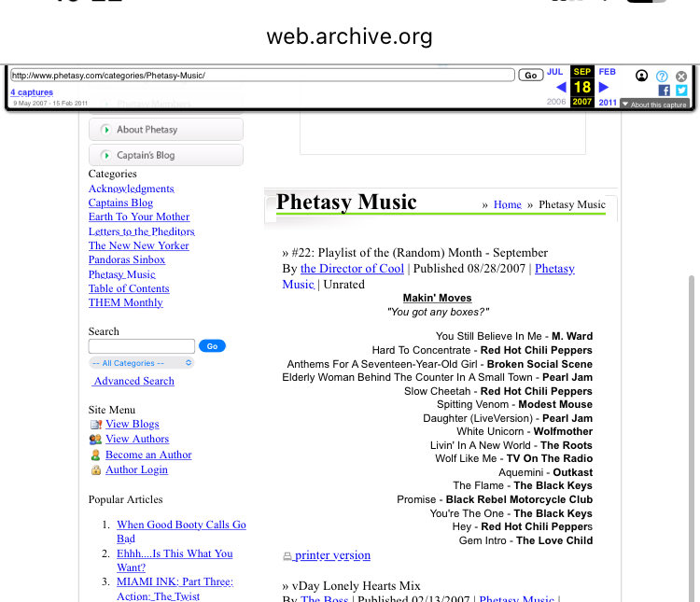
Task: Open View Blogs link
Action: pos(133,425)
